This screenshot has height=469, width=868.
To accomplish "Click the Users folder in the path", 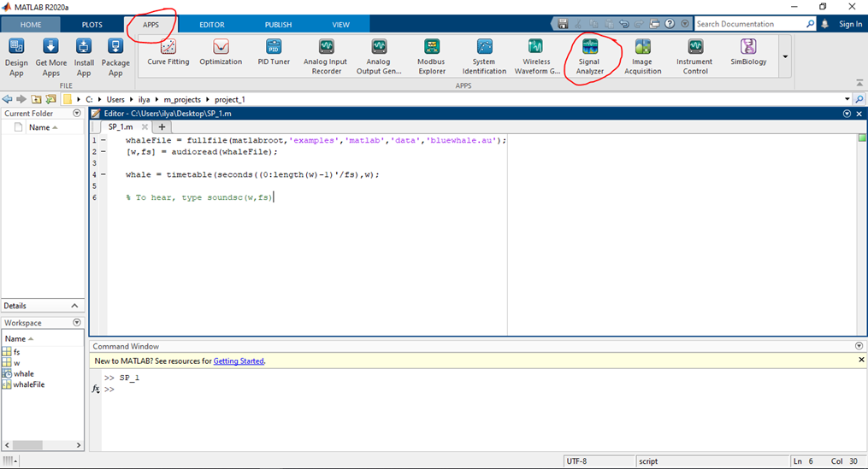I will 115,100.
